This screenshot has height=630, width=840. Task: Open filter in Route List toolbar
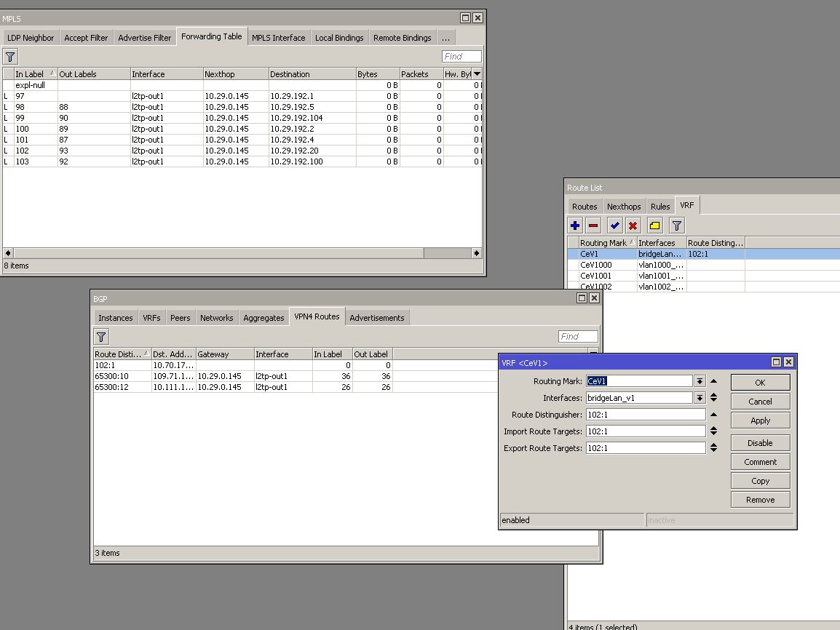677,226
